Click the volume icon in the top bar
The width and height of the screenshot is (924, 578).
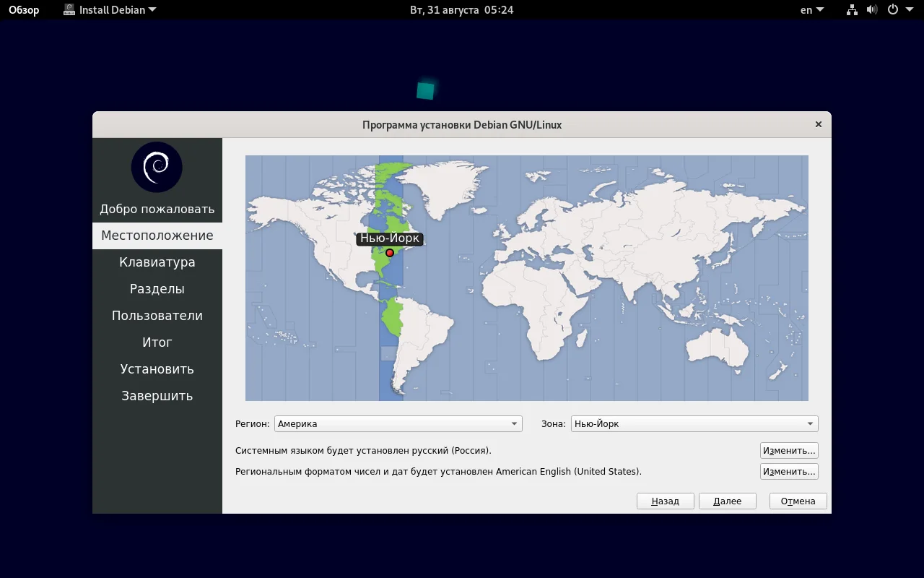pyautogui.click(x=872, y=10)
